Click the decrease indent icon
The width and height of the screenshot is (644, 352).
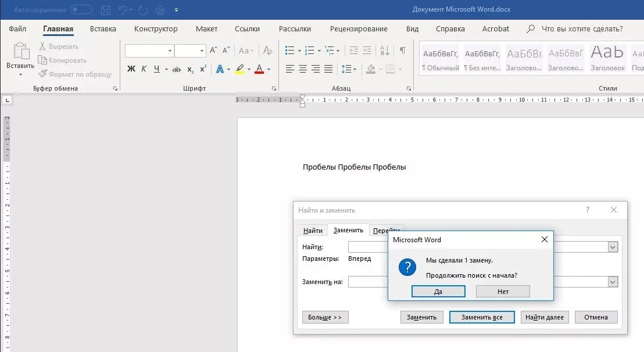point(353,51)
